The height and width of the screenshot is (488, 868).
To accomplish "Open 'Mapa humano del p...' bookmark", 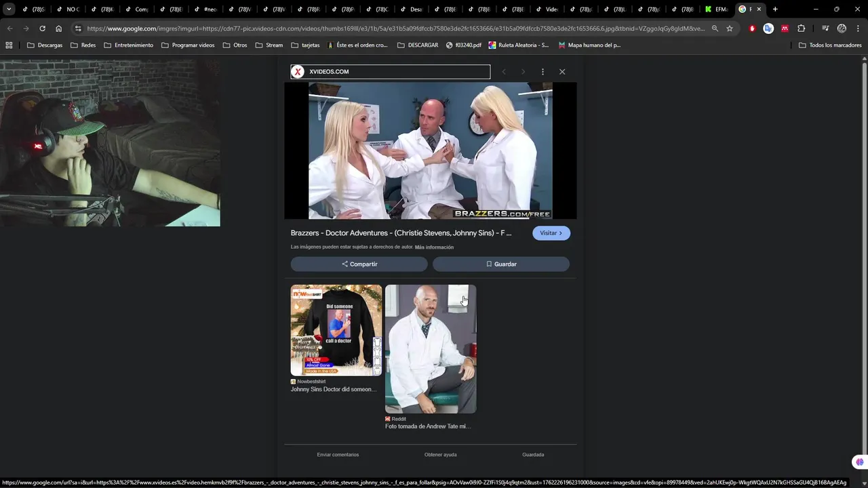I will coord(589,45).
